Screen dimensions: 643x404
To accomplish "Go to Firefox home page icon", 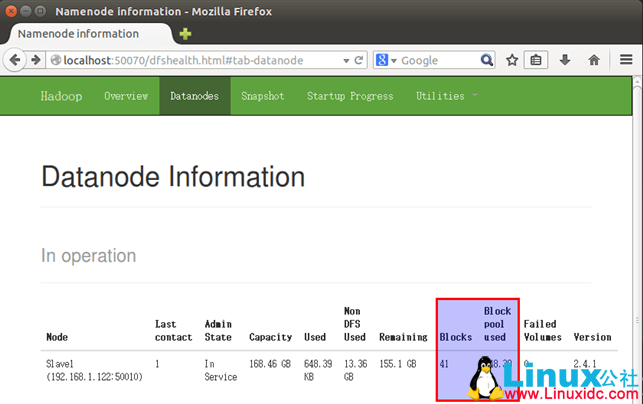I will 594,60.
